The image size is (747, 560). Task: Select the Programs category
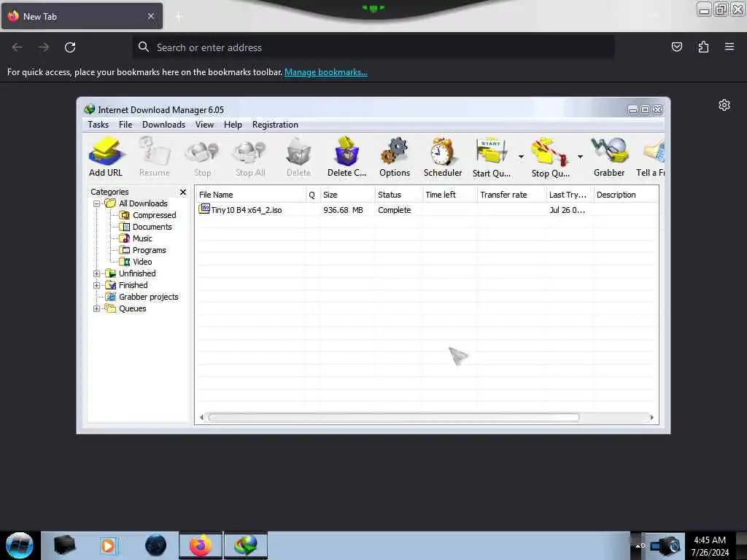tap(149, 250)
